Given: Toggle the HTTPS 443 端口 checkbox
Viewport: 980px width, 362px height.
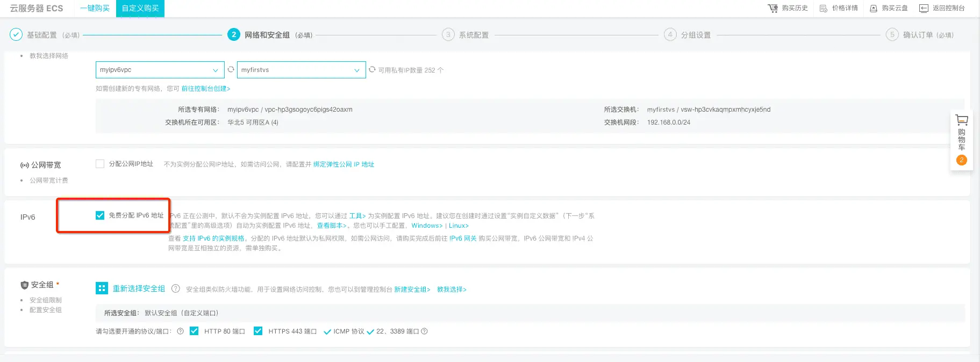Looking at the screenshot, I should [x=258, y=331].
